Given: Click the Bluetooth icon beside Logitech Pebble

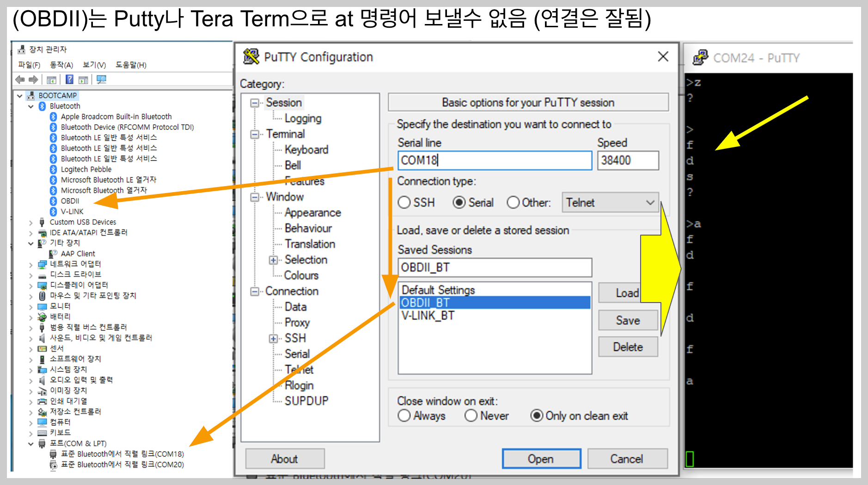Looking at the screenshot, I should click(54, 170).
